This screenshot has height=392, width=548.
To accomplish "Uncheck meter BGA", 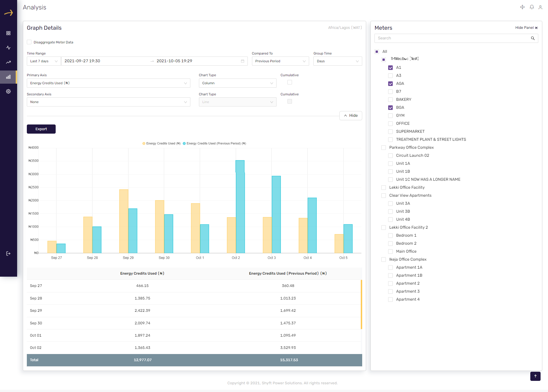I will [390, 108].
